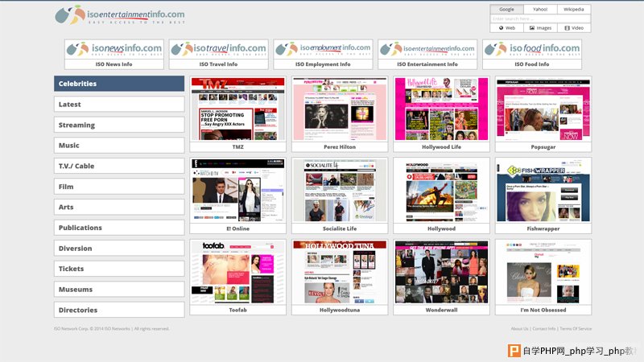The height and width of the screenshot is (362, 644).
Task: Open the Popsugar site thumbnail
Action: (x=543, y=109)
